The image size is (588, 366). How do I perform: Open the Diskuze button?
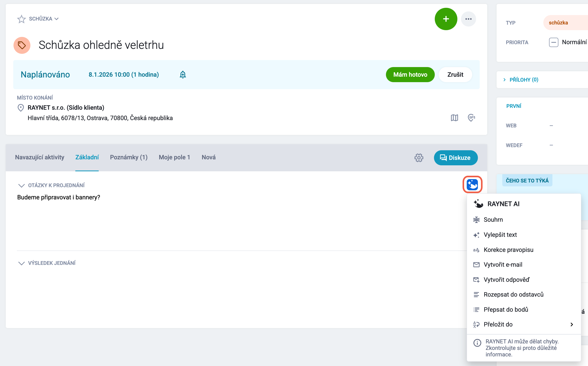[x=456, y=158]
